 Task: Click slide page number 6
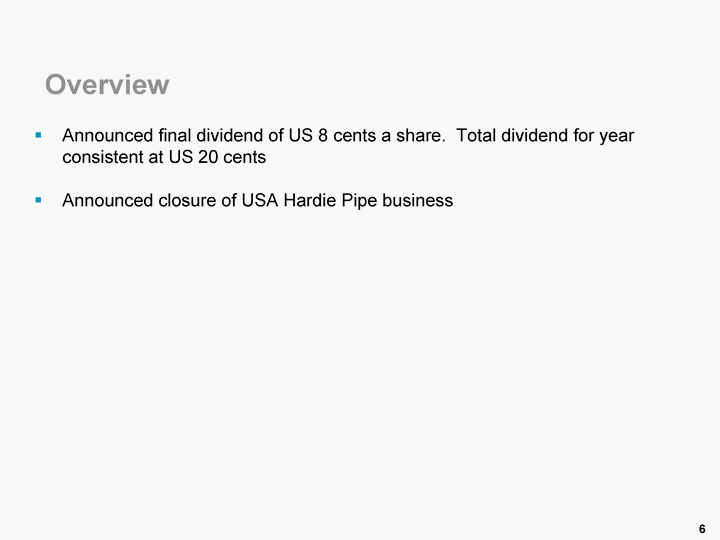coord(702,528)
